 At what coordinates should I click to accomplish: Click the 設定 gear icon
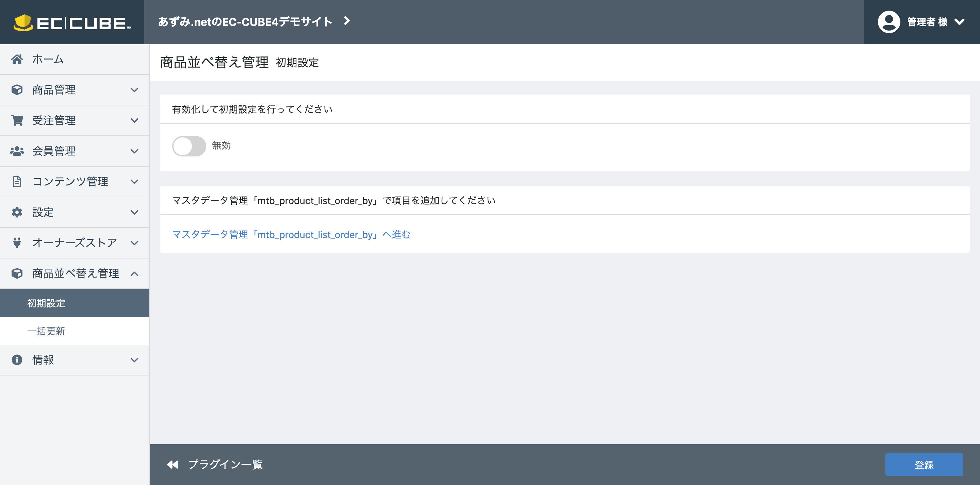click(17, 212)
